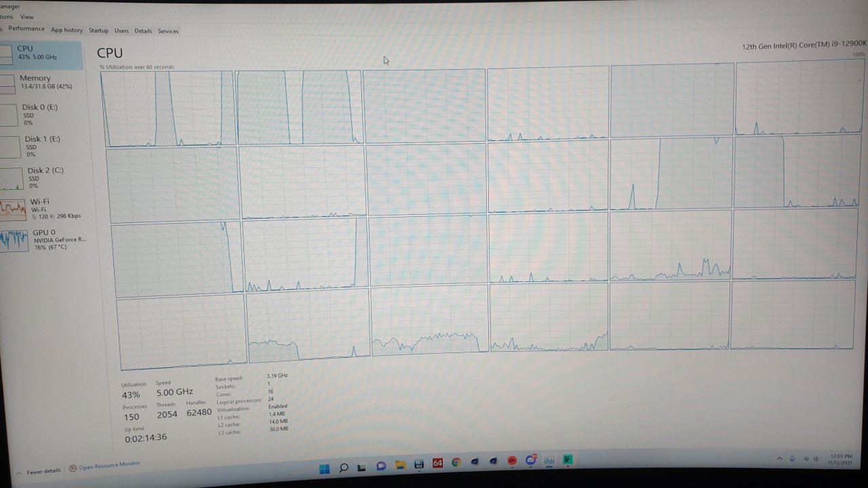This screenshot has height=488, width=868.
Task: Click the Task Manager taskbar icon
Action: coord(549,460)
